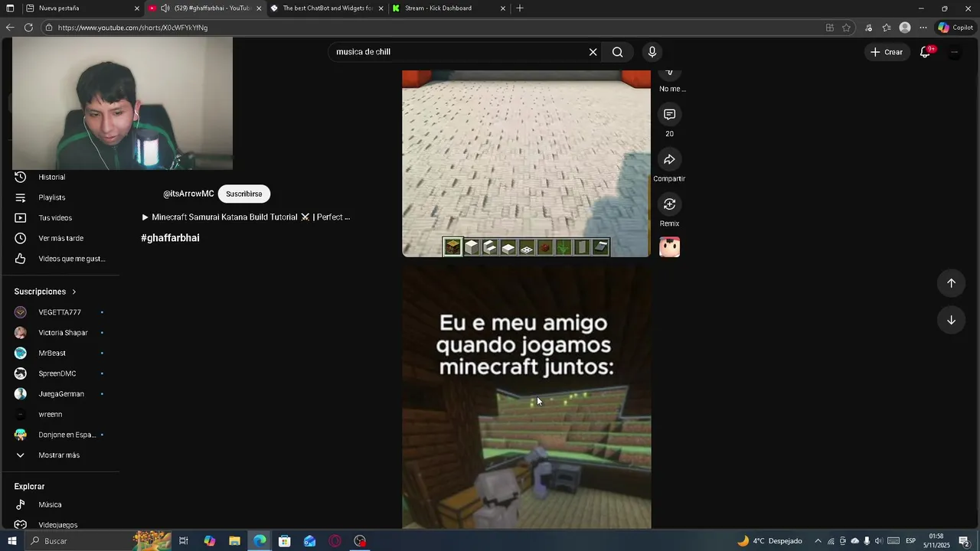The height and width of the screenshot is (551, 980).
Task: Click the Minecraft katana short video
Action: pos(527,164)
